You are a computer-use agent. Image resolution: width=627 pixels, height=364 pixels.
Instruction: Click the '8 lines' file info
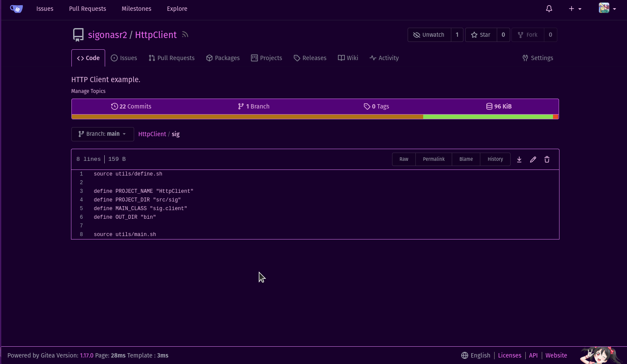tap(88, 159)
